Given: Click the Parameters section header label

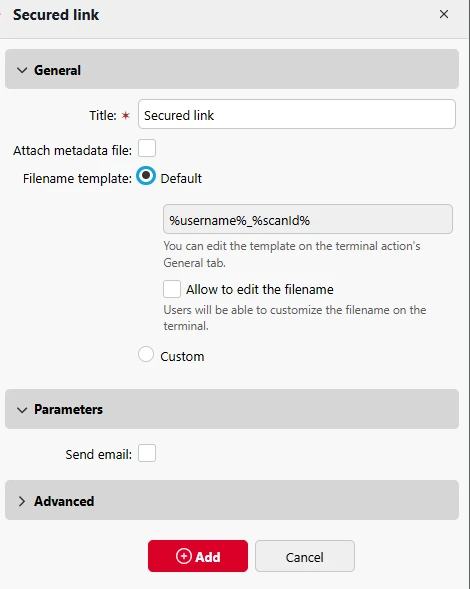Looking at the screenshot, I should click(x=68, y=409).
